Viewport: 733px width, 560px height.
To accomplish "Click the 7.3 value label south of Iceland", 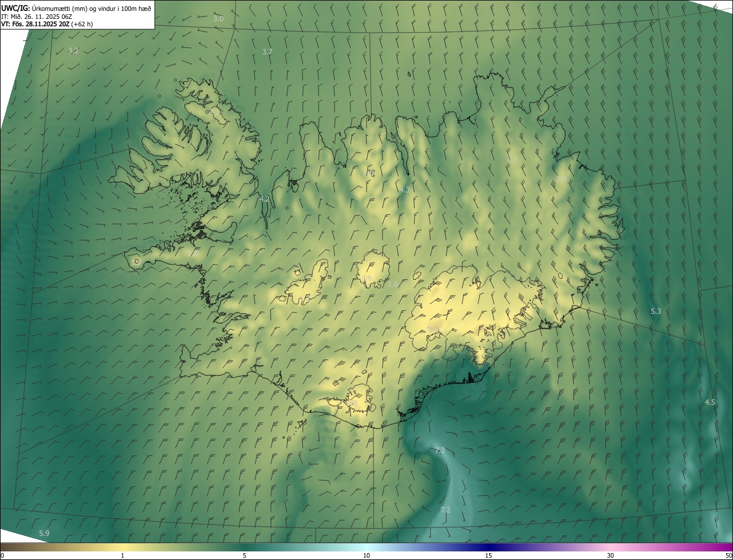I will tap(440, 451).
